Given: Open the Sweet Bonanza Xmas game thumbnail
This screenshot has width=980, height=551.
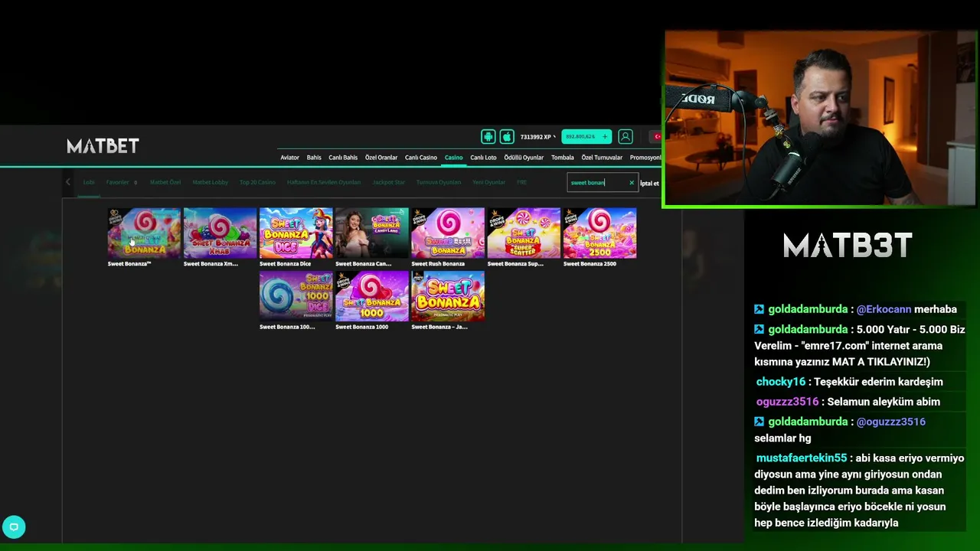Looking at the screenshot, I should (220, 233).
